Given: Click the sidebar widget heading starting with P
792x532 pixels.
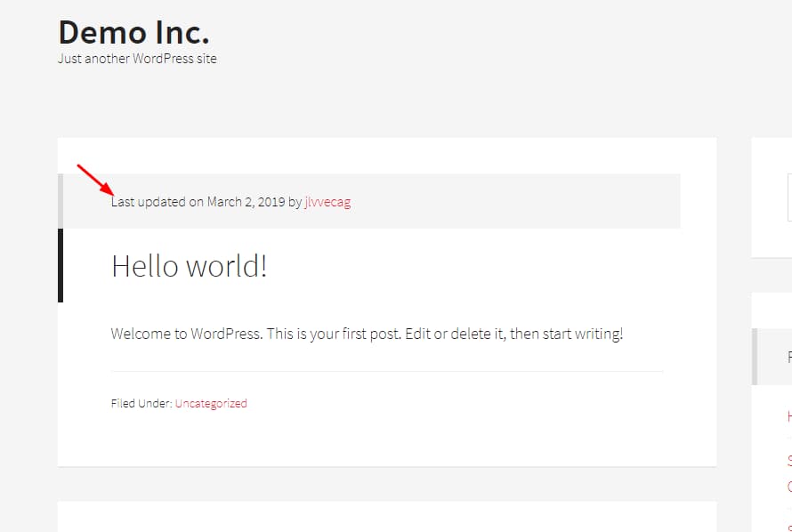Looking at the screenshot, I should click(x=788, y=357).
